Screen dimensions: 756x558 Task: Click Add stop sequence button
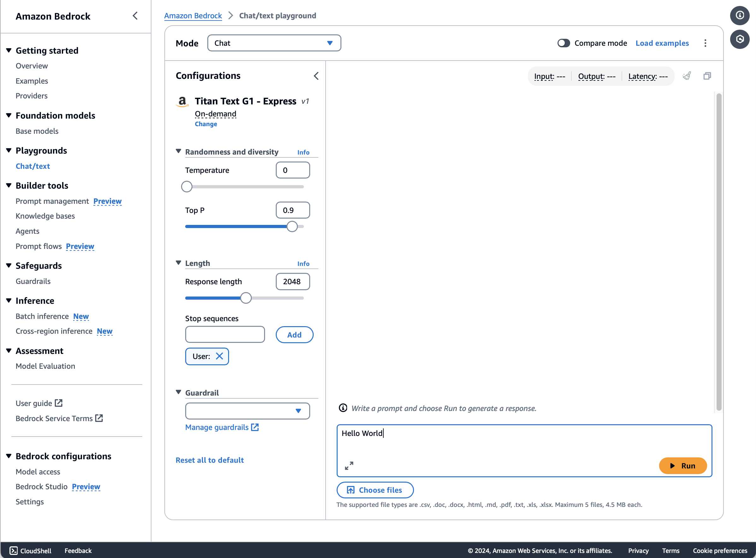coord(294,335)
